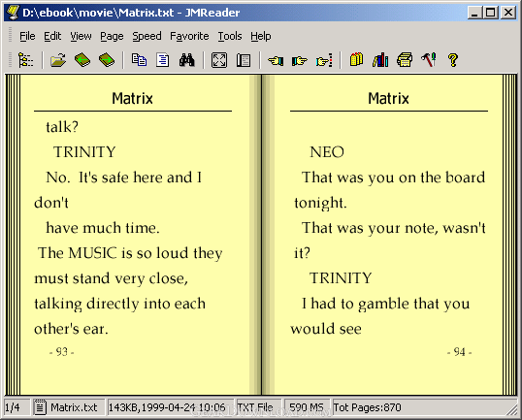This screenshot has height=420, width=522.
Task: Click the line 'I had to gamble that you'
Action: point(385,304)
